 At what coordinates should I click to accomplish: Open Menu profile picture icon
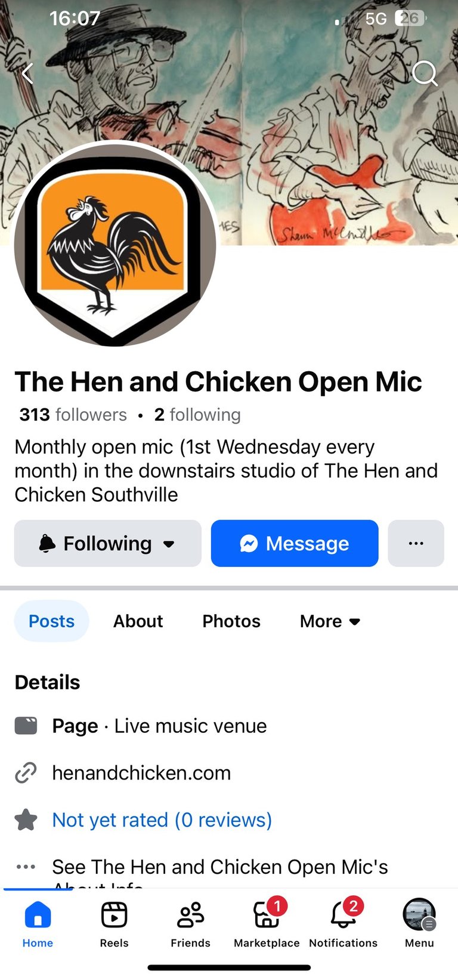tap(419, 915)
